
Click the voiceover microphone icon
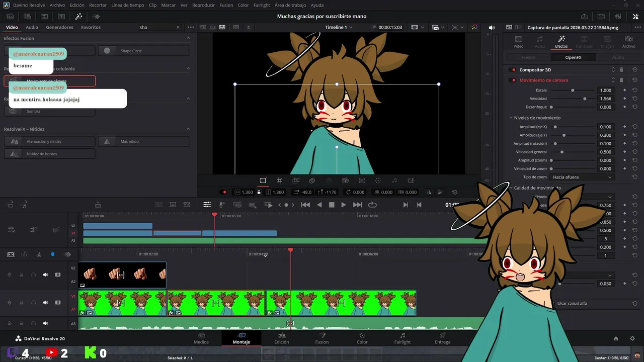222,205
